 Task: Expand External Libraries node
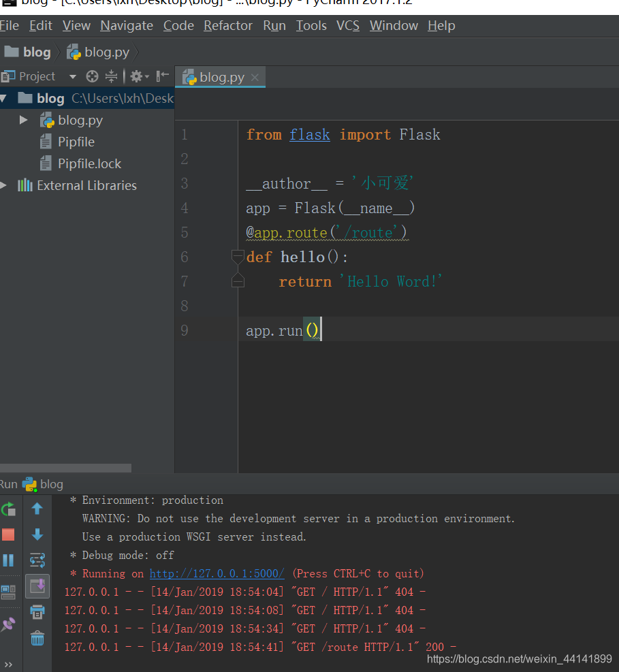click(x=3, y=185)
